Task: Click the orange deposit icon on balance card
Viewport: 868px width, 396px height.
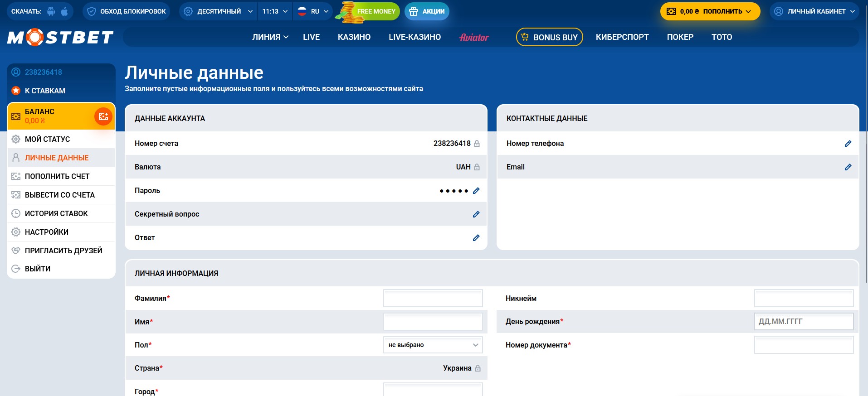Action: (103, 116)
